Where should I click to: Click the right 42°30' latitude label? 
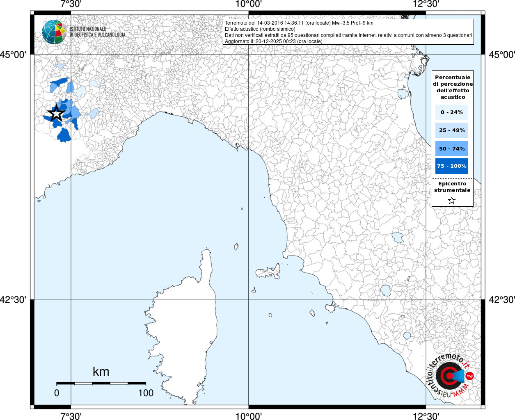[x=501, y=299]
